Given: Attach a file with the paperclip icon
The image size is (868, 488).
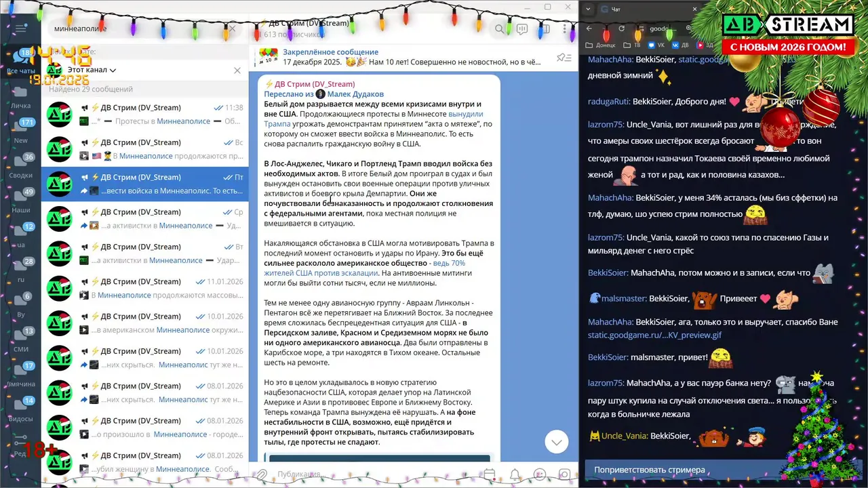Looking at the screenshot, I should pyautogui.click(x=261, y=474).
